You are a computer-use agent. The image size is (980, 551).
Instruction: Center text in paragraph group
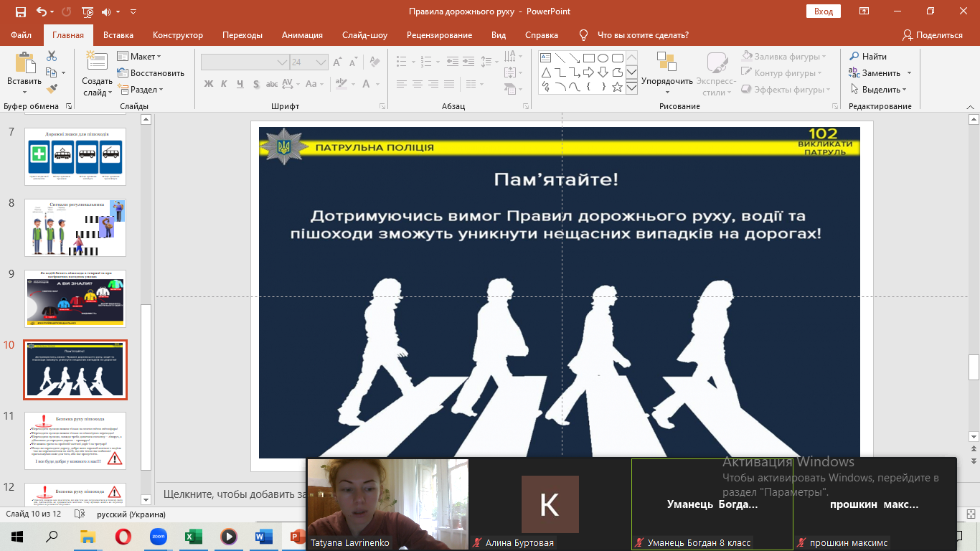pos(418,83)
